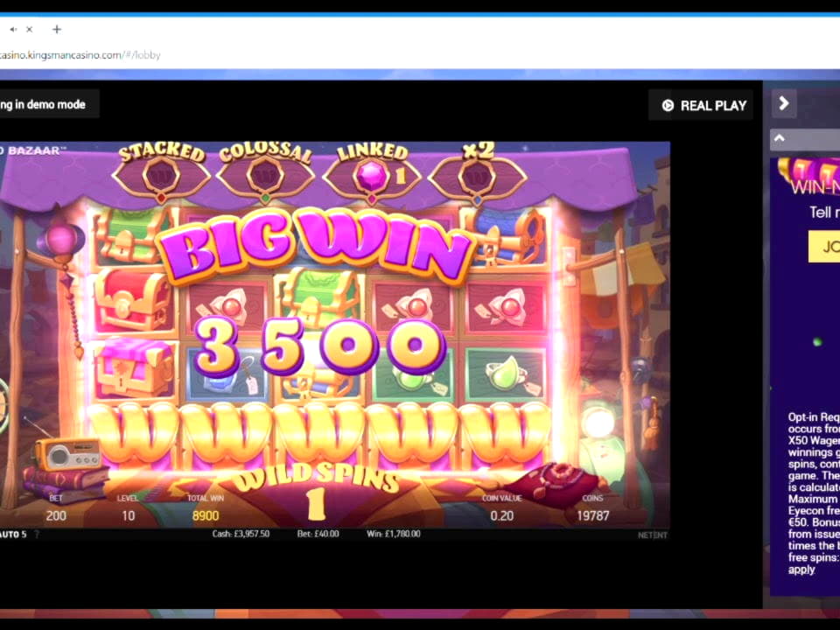Viewport: 840px width, 630px height.
Task: Click the yellow join button in promo panel
Action: point(825,247)
